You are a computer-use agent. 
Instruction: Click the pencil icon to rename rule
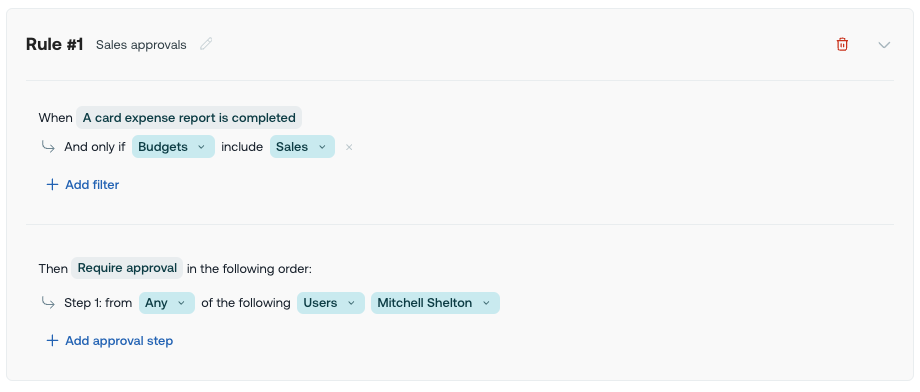(x=206, y=44)
